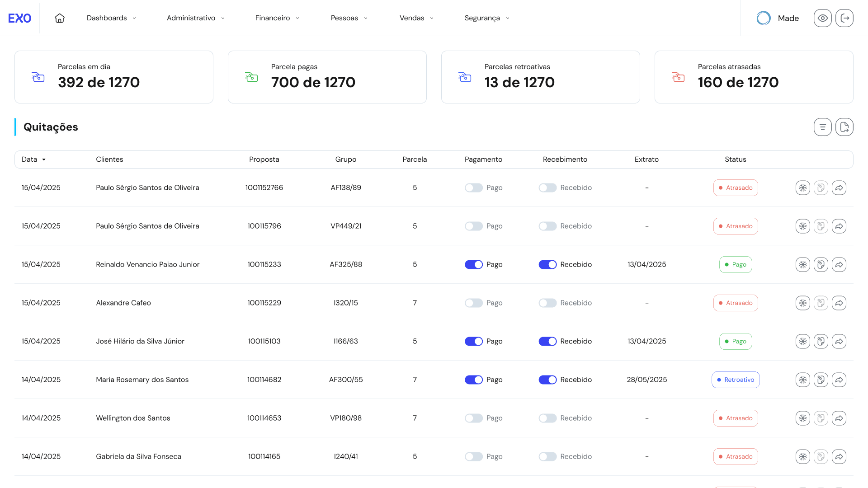The image size is (868, 488).
Task: Open the filter icon beside Quitações
Action: pos(822,127)
